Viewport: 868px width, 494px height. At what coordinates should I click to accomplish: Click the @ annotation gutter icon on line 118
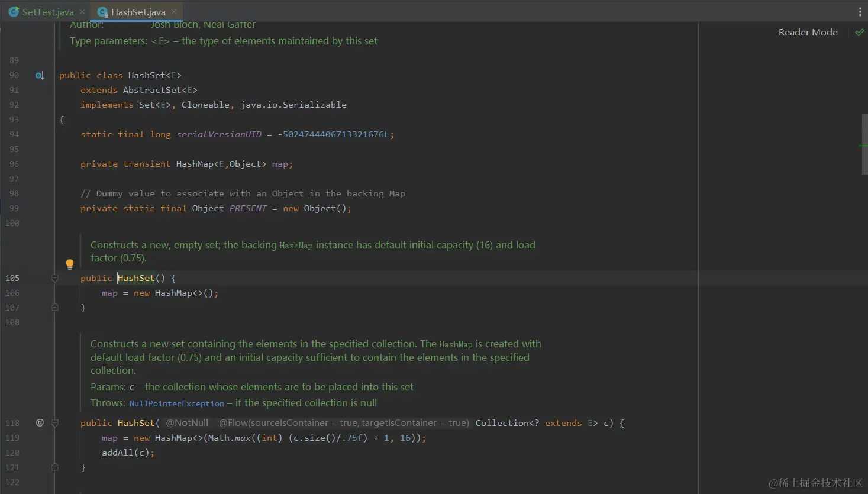coord(40,422)
